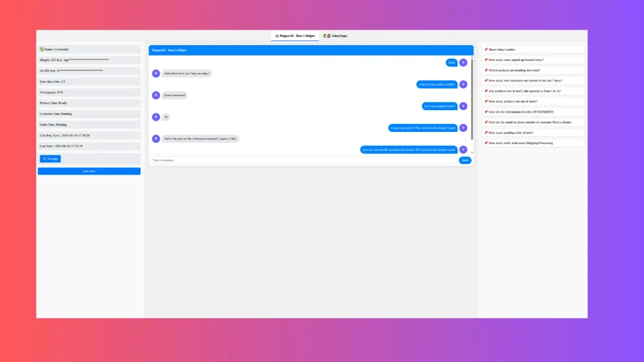This screenshot has width=644, height=362.
Task: Click the Settings button in left panel
Action: 50,158
